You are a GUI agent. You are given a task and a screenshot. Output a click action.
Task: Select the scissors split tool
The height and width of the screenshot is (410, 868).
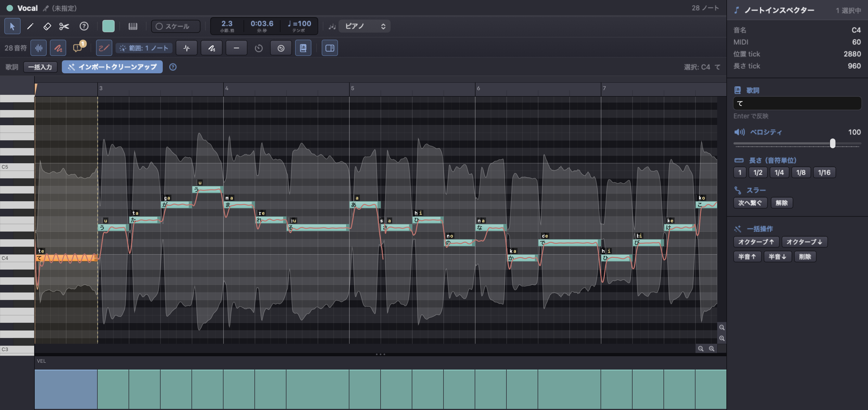click(x=64, y=26)
